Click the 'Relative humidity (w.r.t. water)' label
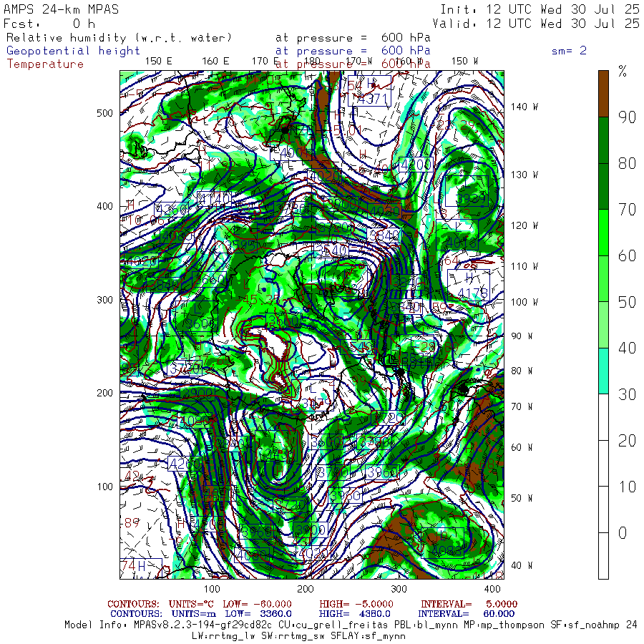Viewport: 644px width, 644px height. 119,38
